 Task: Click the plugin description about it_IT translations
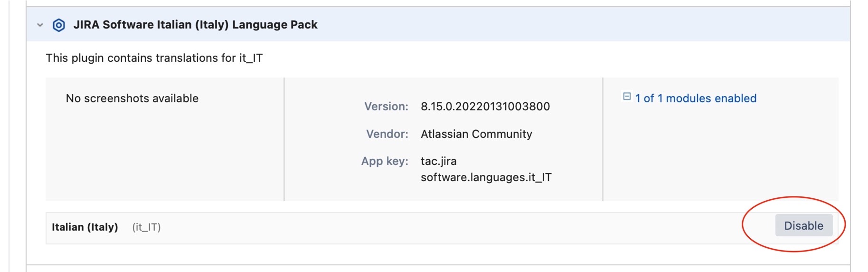tap(154, 58)
